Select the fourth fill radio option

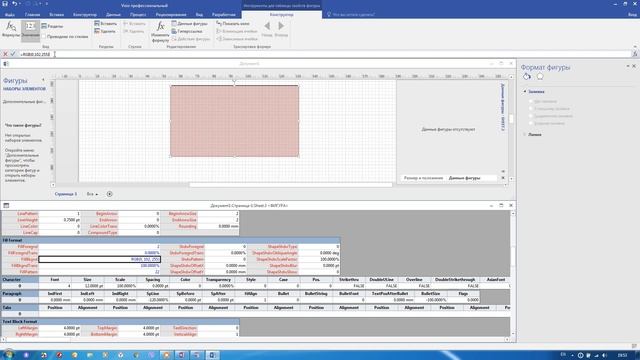tap(531, 123)
